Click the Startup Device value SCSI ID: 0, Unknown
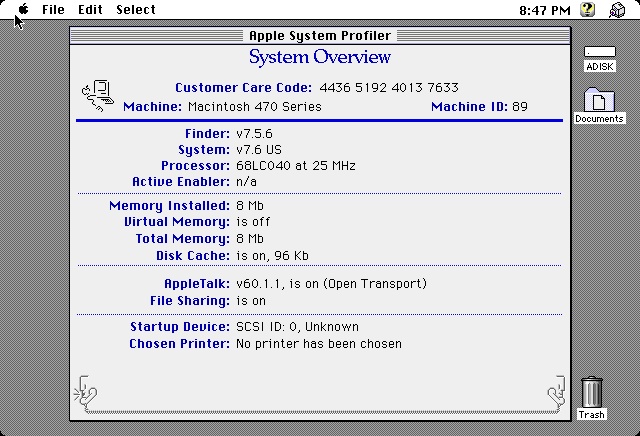The height and width of the screenshot is (436, 640). [x=298, y=327]
